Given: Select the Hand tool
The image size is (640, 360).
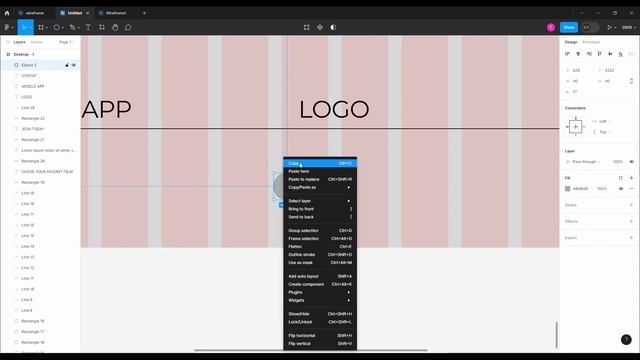Looking at the screenshot, I should [115, 27].
